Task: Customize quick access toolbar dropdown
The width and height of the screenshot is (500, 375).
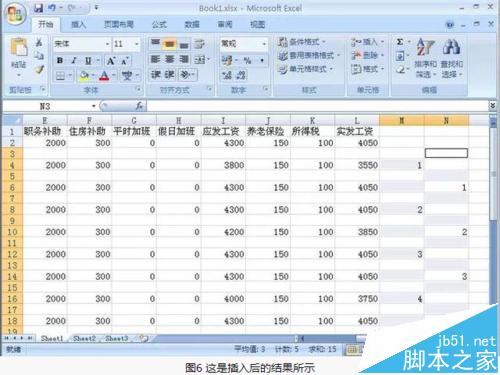Action: tap(96, 8)
